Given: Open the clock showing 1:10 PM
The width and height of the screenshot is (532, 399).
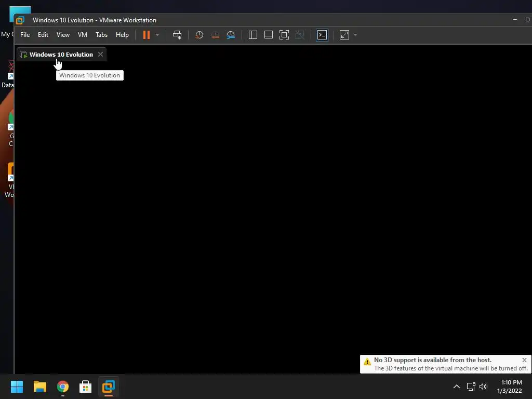Looking at the screenshot, I should click(510, 387).
